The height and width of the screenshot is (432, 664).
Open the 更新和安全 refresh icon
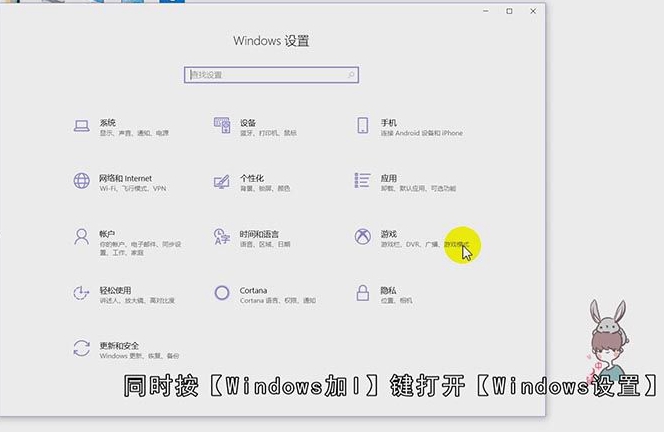coord(82,349)
